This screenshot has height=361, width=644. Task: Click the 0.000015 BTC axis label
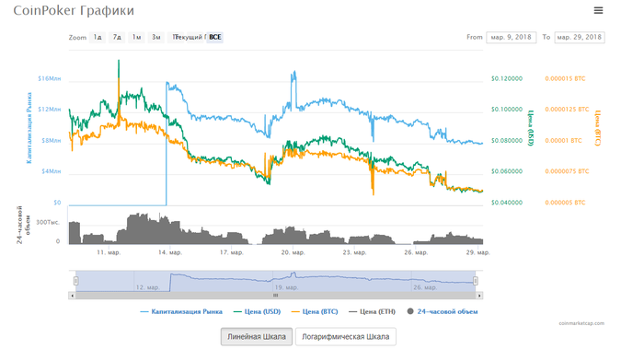point(565,78)
